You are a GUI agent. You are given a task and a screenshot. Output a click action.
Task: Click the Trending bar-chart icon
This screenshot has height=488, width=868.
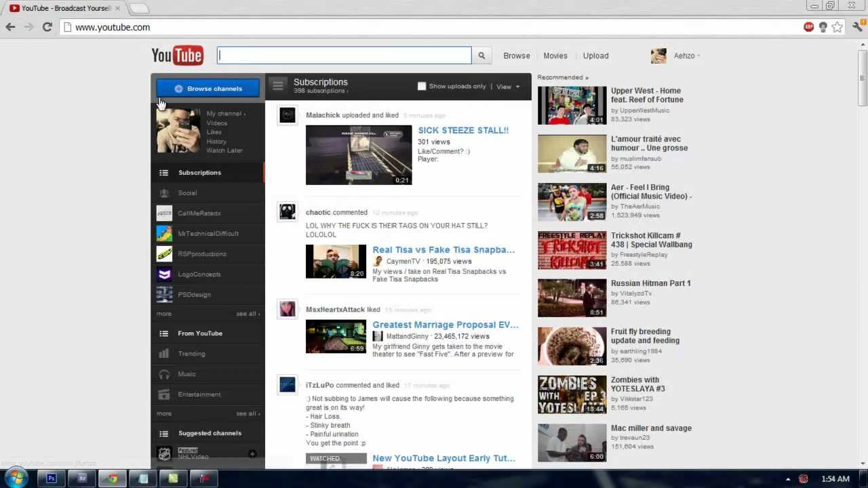tap(164, 354)
